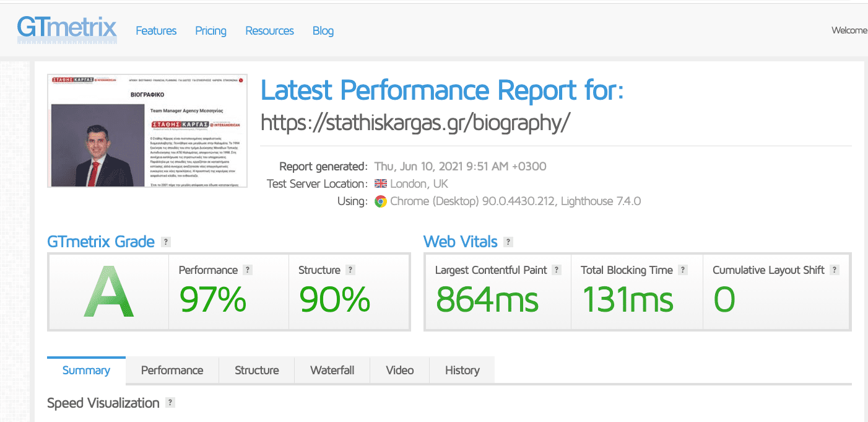Image resolution: width=868 pixels, height=422 pixels.
Task: Switch to the Structure tab
Action: coord(257,370)
